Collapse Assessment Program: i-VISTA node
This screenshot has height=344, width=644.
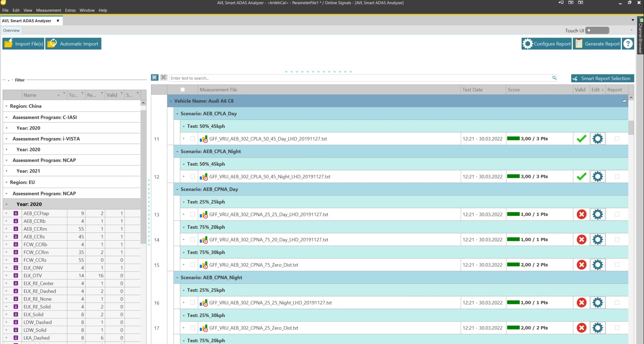coord(6,139)
